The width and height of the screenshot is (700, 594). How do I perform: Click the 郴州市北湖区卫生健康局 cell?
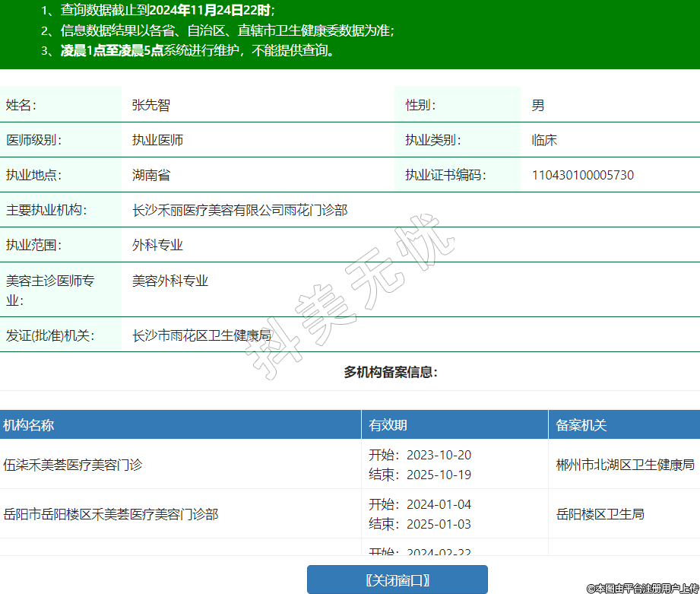pos(625,464)
